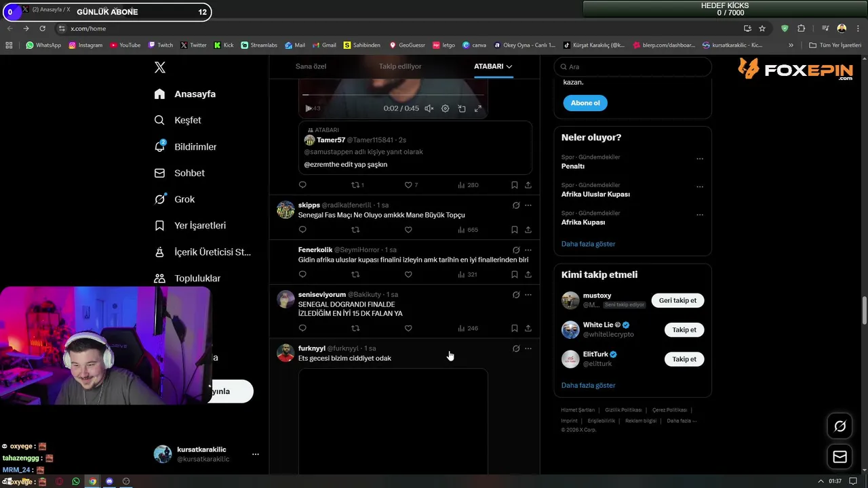The width and height of the screenshot is (868, 488).
Task: Share the seniseviyorum post
Action: point(528,328)
